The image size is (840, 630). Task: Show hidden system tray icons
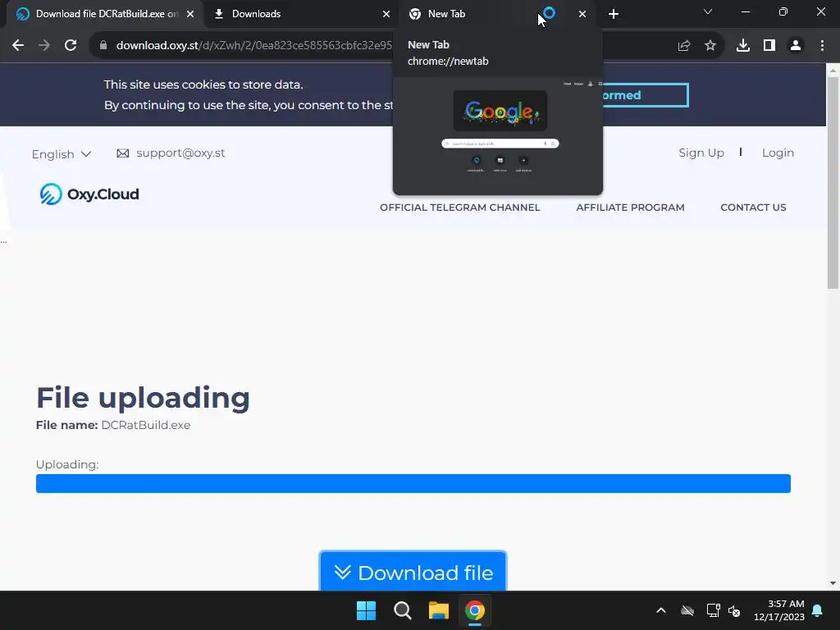661,610
